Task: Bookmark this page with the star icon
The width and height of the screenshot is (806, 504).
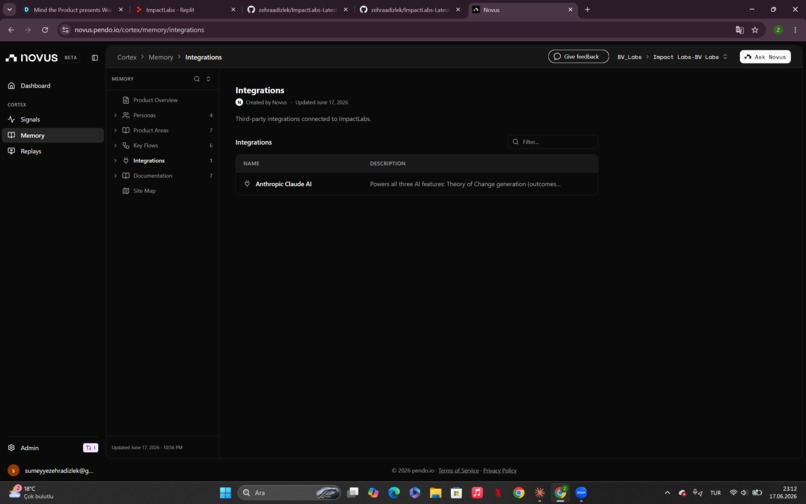Action: pos(755,30)
